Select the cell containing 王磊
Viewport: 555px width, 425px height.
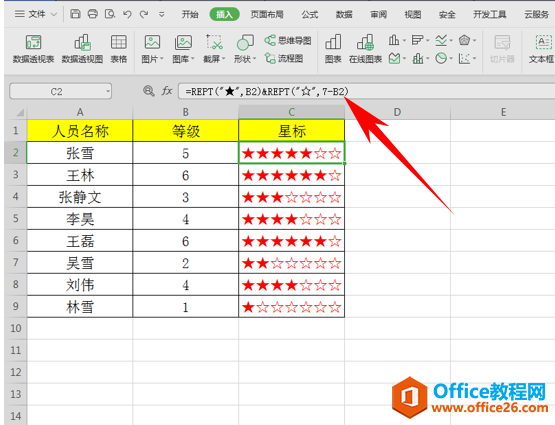[x=80, y=241]
